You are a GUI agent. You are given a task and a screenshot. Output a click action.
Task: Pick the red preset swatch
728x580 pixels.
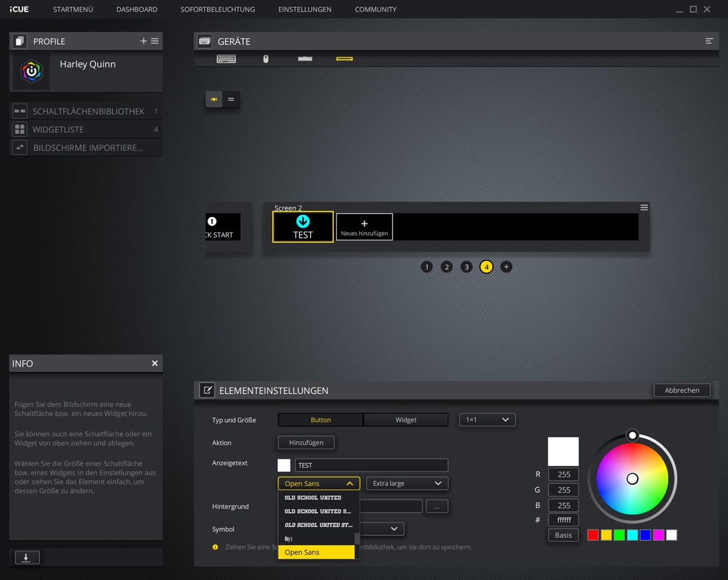tap(593, 535)
